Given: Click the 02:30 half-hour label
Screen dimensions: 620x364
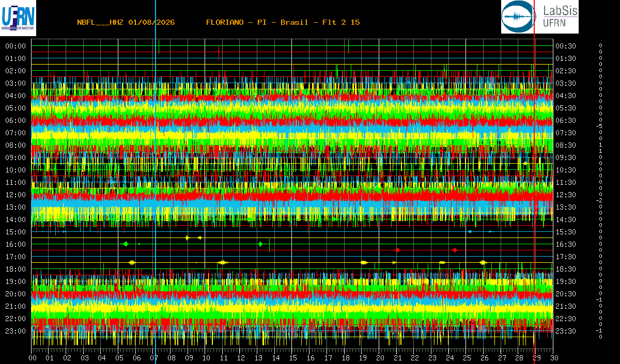Looking at the screenshot, I should point(565,71).
